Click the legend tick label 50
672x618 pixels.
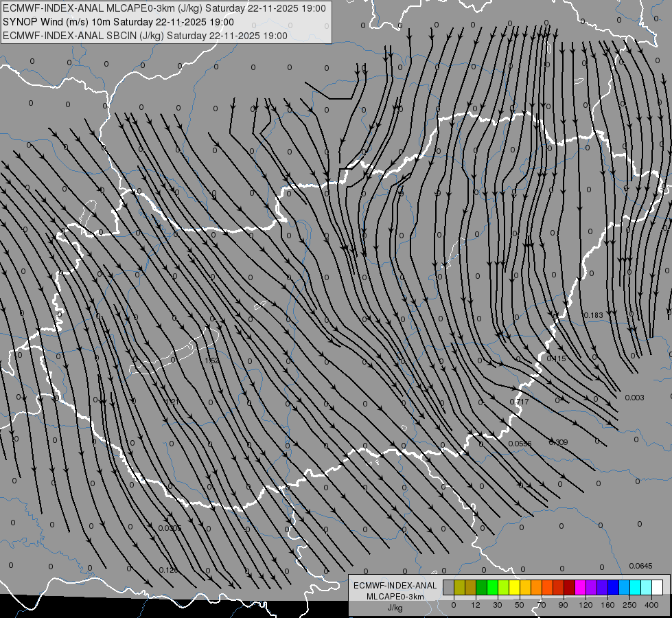click(x=520, y=605)
